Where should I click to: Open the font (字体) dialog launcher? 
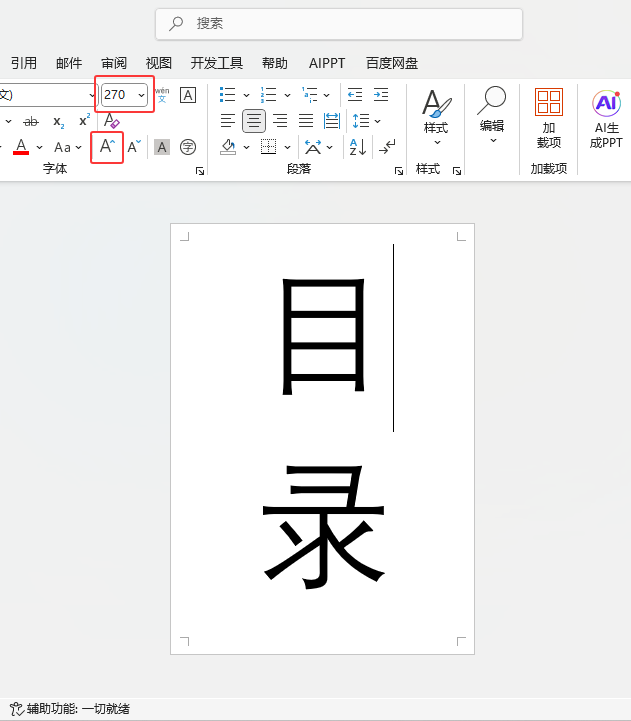[200, 171]
